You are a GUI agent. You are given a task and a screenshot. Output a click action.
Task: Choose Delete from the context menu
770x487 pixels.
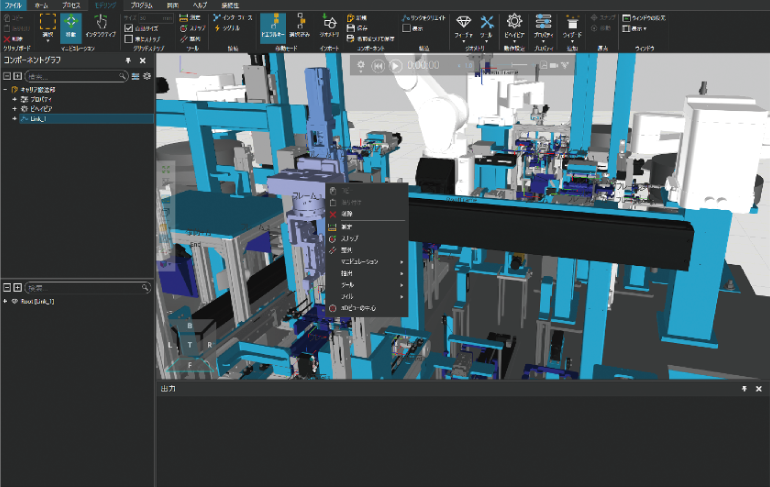pyautogui.click(x=347, y=214)
